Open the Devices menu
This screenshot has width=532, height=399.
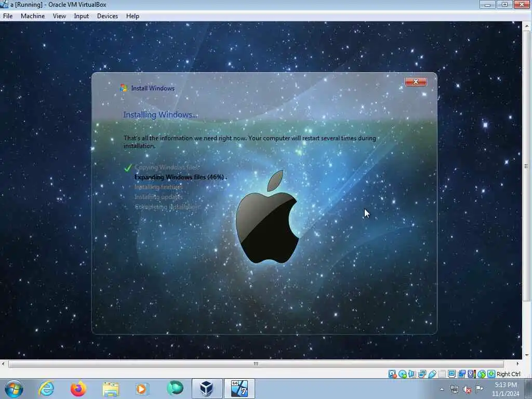pyautogui.click(x=107, y=16)
